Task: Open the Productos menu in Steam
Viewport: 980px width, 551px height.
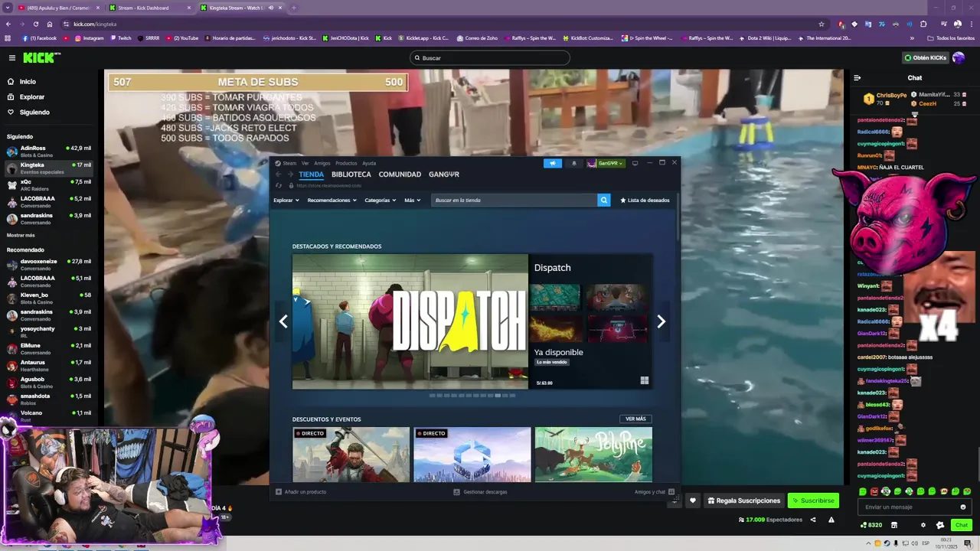Action: pyautogui.click(x=346, y=163)
